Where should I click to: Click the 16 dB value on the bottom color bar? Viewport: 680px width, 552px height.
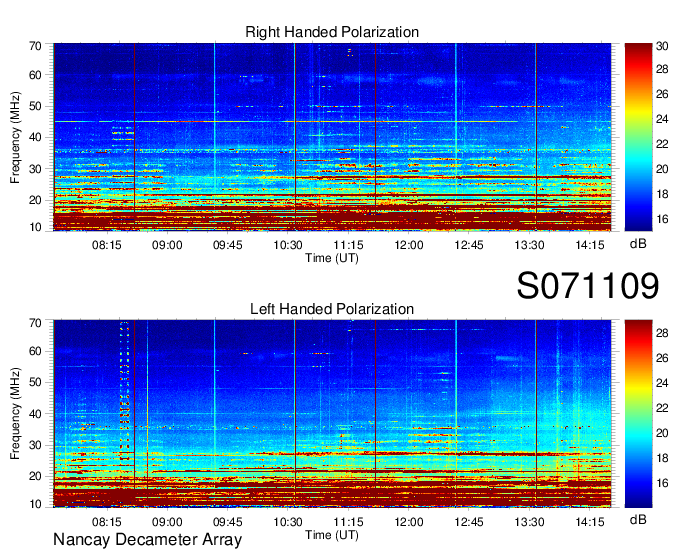(x=662, y=483)
